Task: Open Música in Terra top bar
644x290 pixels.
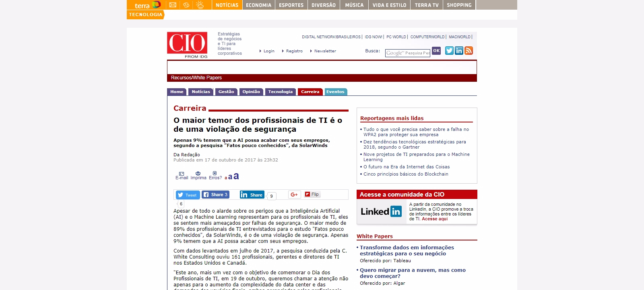Action: click(x=354, y=5)
